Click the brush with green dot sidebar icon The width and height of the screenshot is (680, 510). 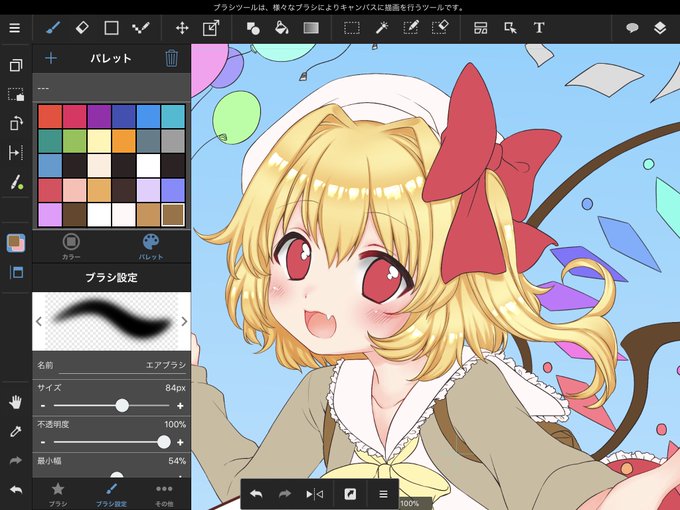point(16,182)
